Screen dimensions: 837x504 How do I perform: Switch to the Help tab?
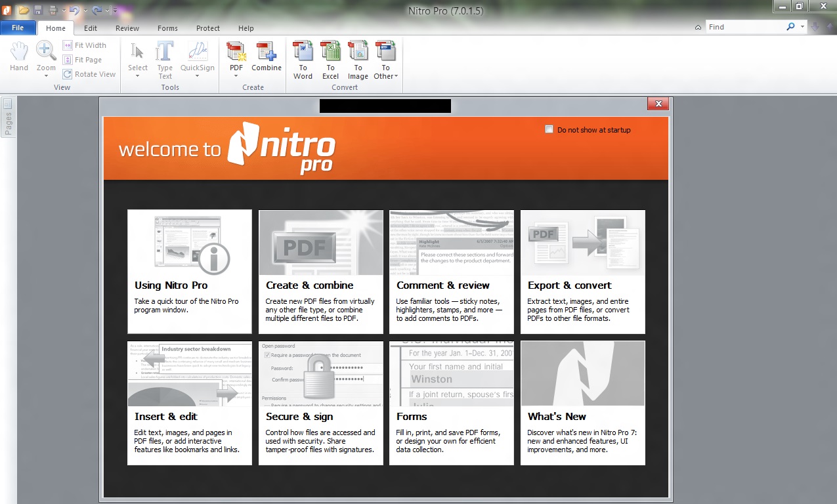(246, 28)
